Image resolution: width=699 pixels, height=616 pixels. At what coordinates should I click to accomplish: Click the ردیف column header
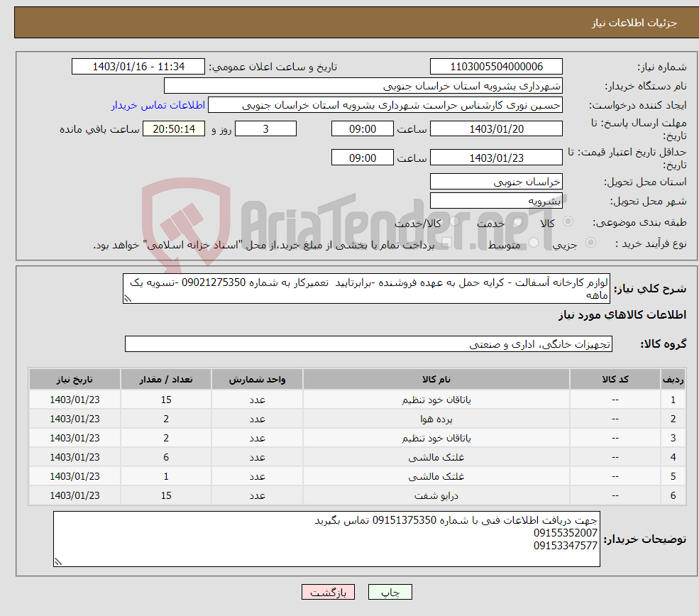point(673,379)
